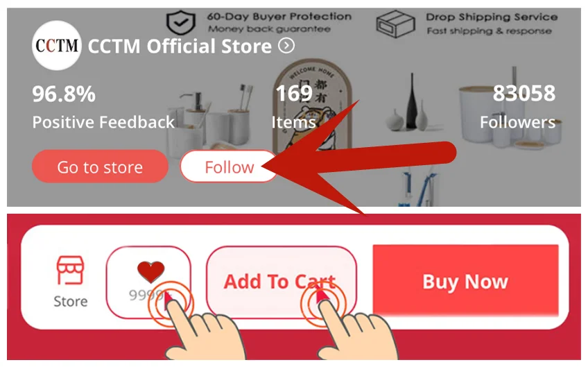Select the black vase product image
The height and width of the screenshot is (367, 588).
click(x=411, y=102)
